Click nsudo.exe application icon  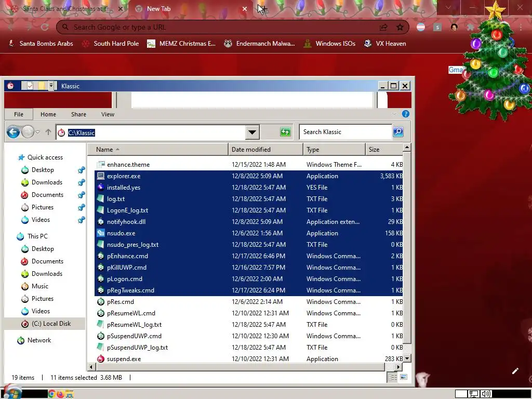(100, 233)
